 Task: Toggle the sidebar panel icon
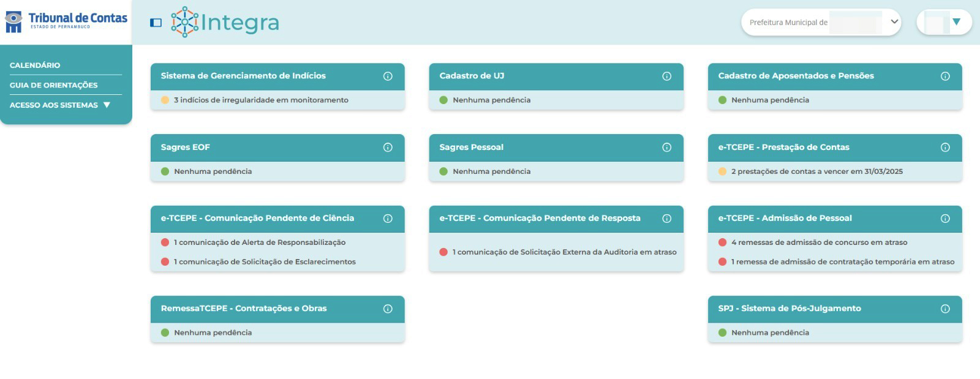pos(156,23)
